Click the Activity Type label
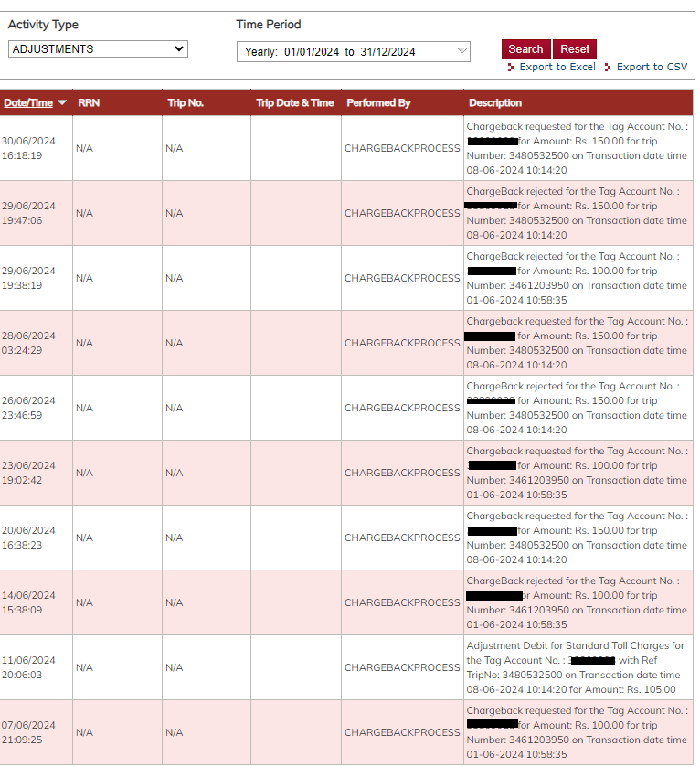700x767 pixels. [43, 25]
